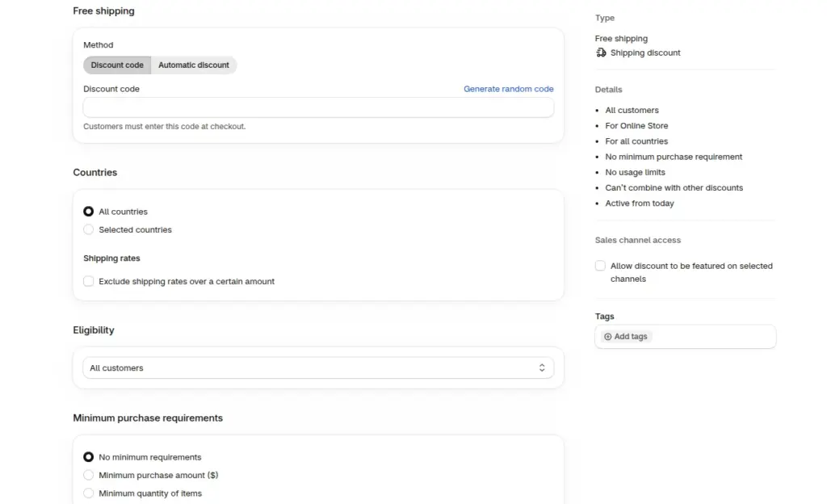Focus the Discount code input field

coord(318,107)
